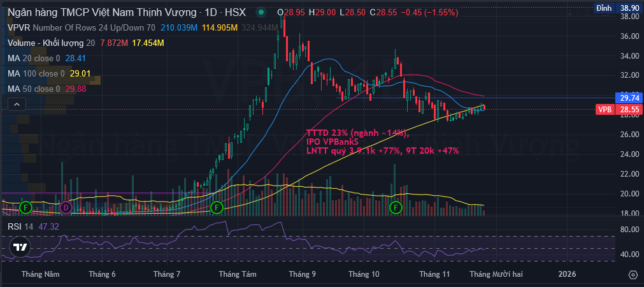Collapse the indicator legend with the chevron button
644x287 pixels.
click(x=17, y=105)
